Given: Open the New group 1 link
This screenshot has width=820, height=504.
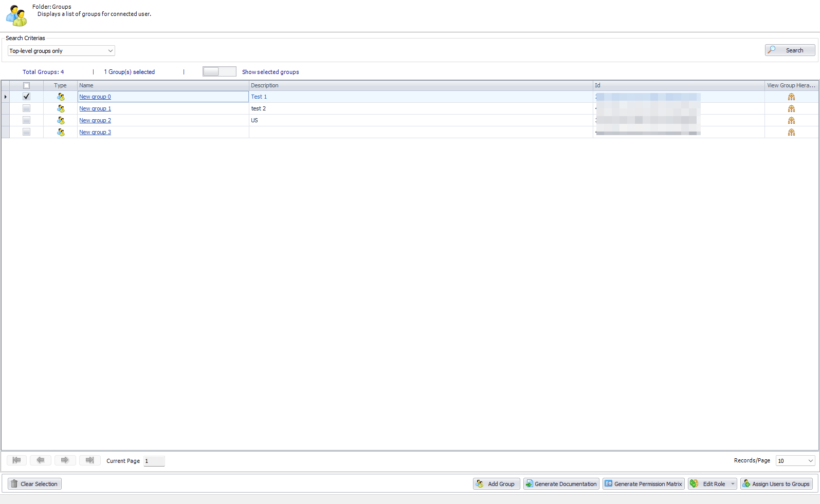Looking at the screenshot, I should click(95, 108).
